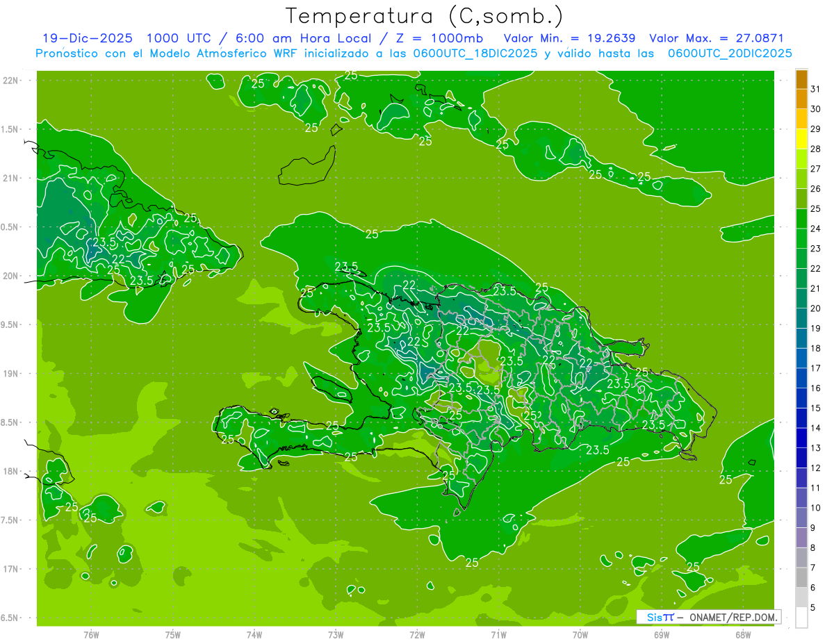Click the legend label '6'

tap(813, 588)
